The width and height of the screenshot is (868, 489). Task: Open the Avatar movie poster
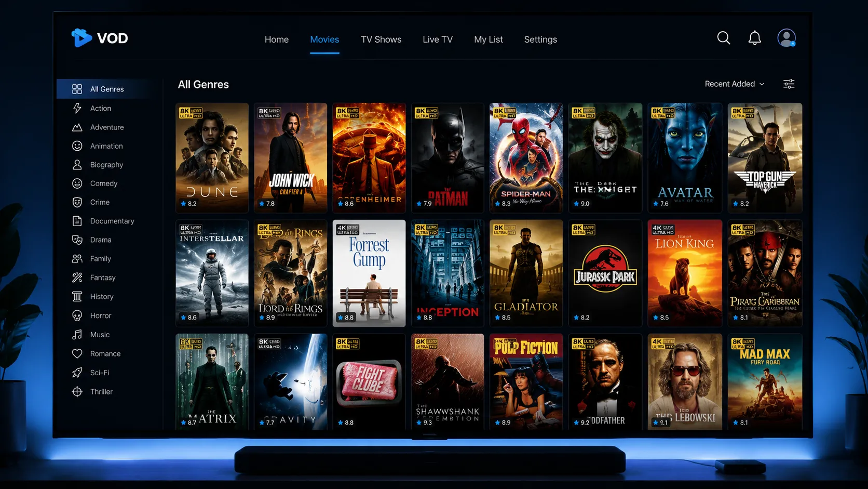[x=685, y=158]
